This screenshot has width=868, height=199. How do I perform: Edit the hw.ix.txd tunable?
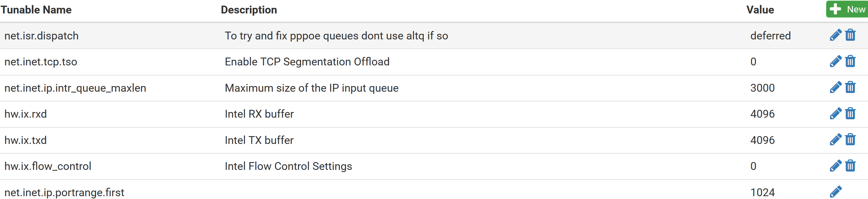coord(836,140)
